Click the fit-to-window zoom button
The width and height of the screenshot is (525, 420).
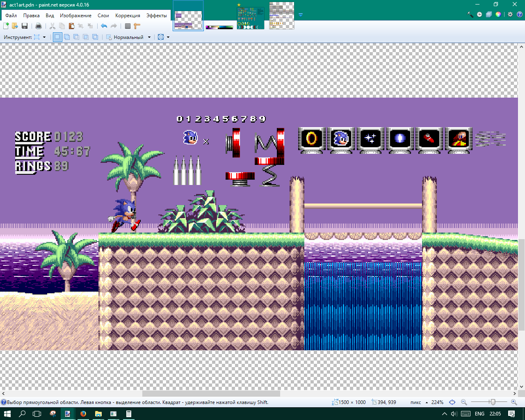coord(452,402)
